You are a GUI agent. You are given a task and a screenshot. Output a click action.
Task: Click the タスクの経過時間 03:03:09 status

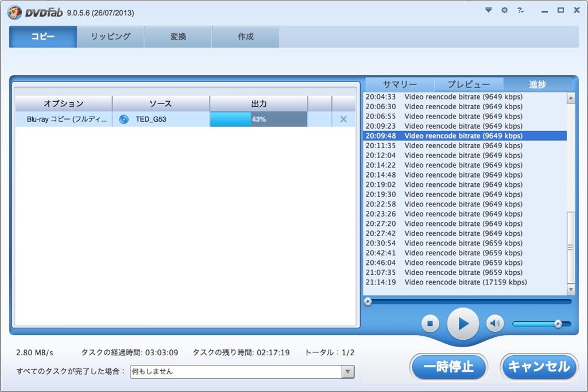point(129,352)
